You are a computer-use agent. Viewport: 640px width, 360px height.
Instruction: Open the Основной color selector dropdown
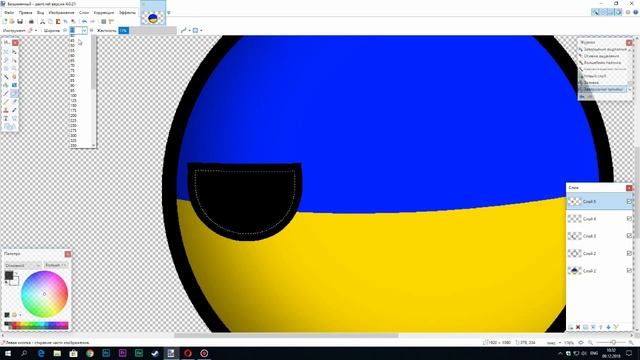22,265
